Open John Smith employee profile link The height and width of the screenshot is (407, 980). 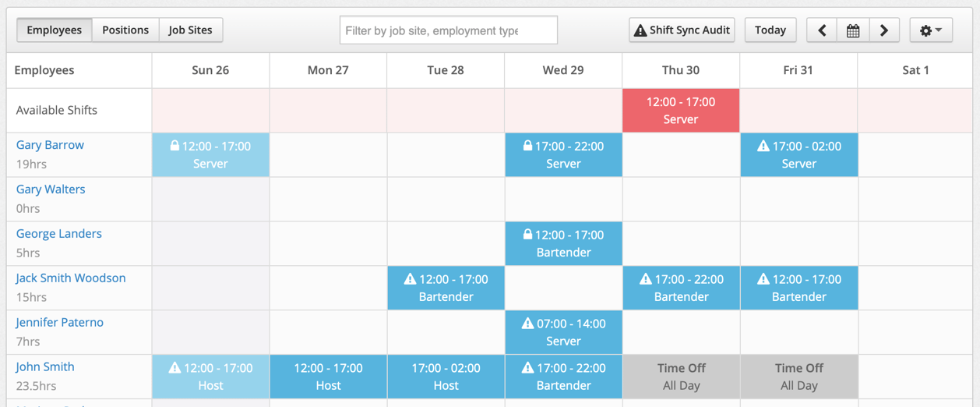pyautogui.click(x=45, y=366)
